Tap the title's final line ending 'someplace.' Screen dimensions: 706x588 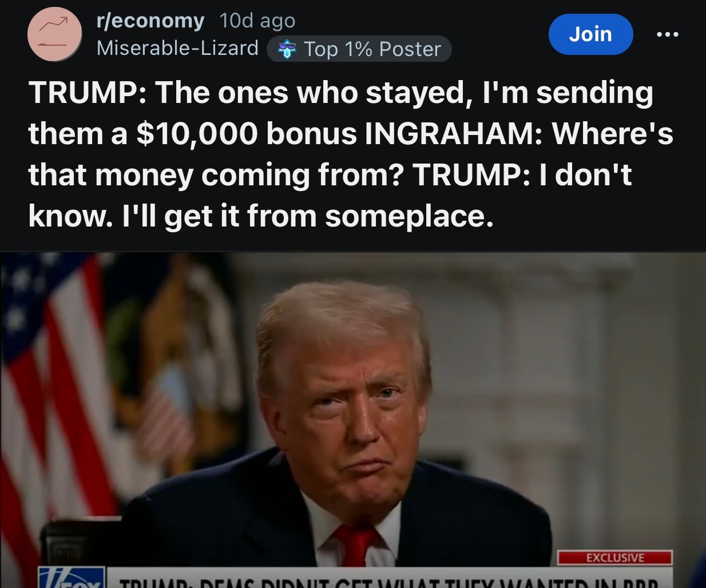click(260, 216)
